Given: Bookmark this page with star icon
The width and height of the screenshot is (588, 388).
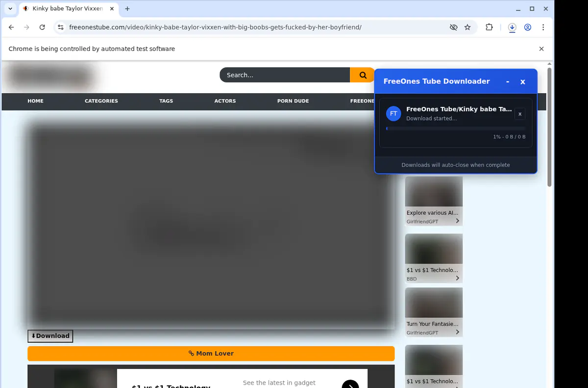Looking at the screenshot, I should [467, 27].
